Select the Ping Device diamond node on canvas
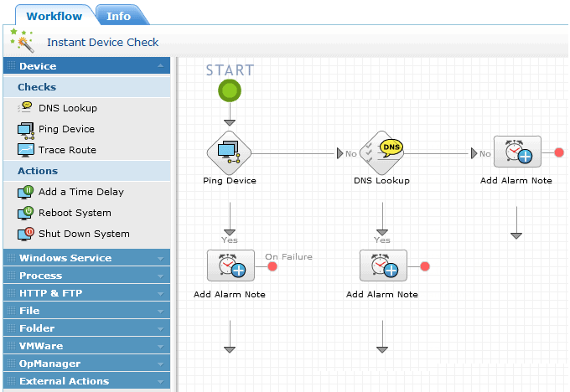The width and height of the screenshot is (570, 392). [x=229, y=153]
